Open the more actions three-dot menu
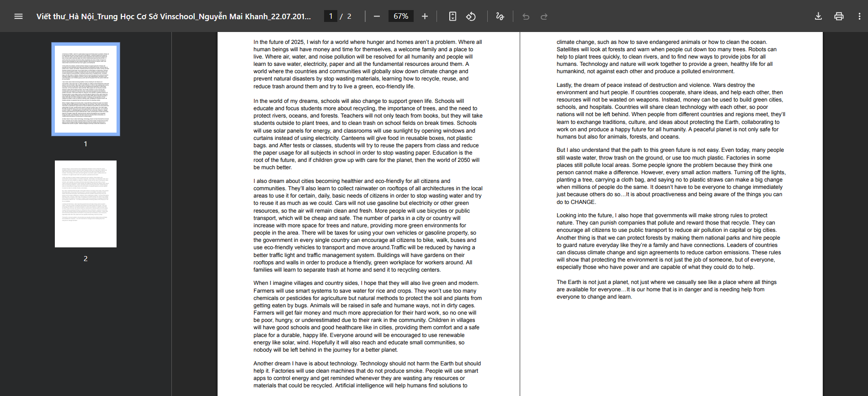Image resolution: width=868 pixels, height=396 pixels. pos(859,16)
